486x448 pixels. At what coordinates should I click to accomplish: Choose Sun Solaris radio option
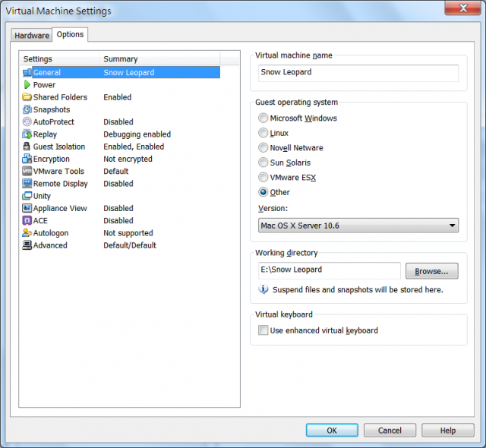point(264,162)
